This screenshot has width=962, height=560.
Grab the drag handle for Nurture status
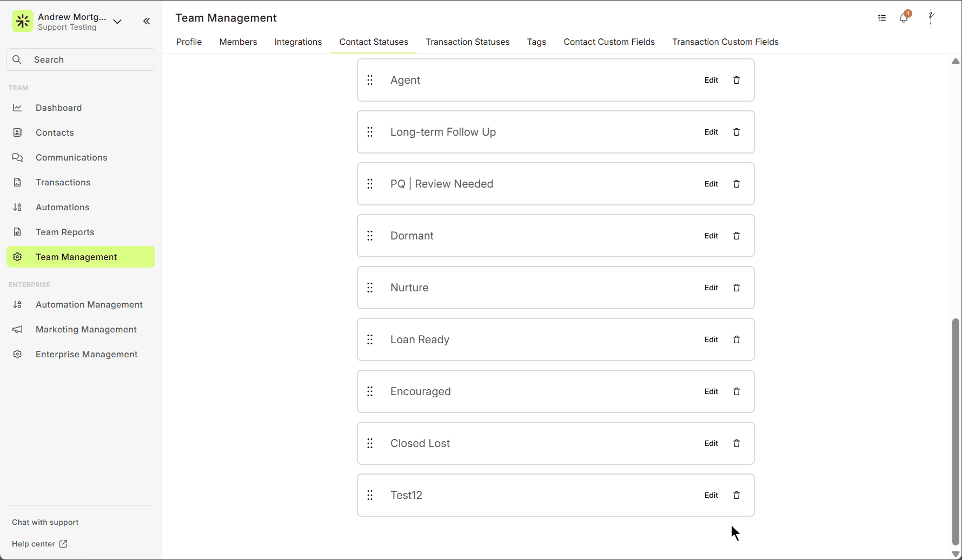(x=370, y=288)
